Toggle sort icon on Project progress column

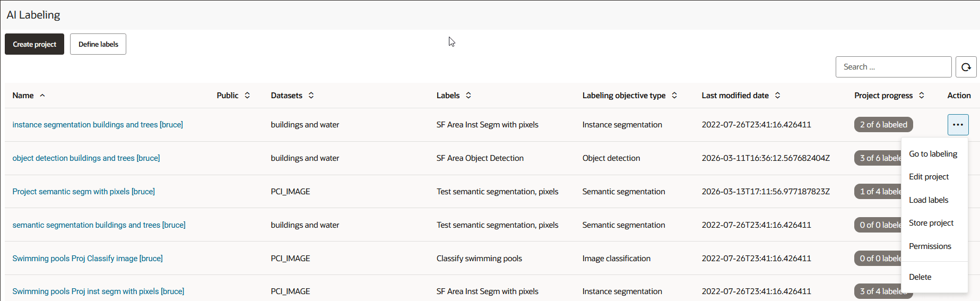pos(922,96)
